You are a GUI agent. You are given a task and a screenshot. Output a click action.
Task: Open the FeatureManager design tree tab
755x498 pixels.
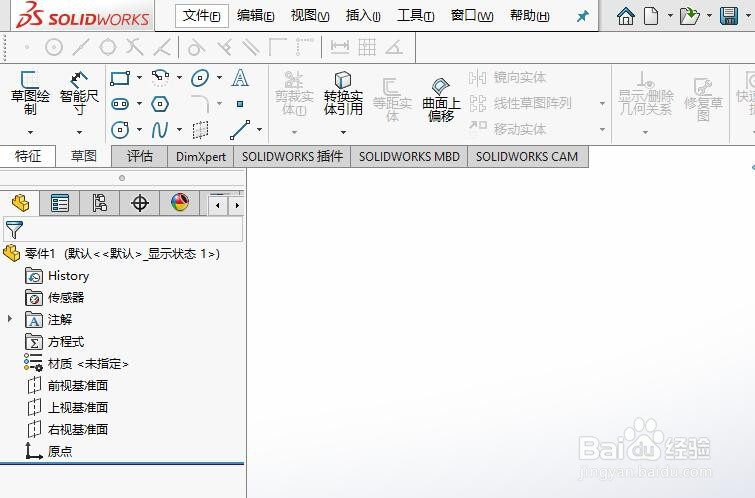[20, 203]
